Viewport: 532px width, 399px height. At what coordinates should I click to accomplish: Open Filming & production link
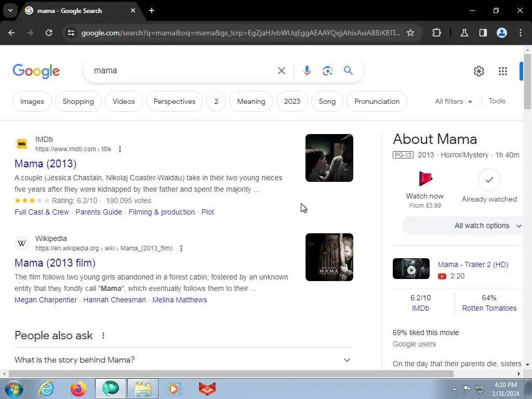[162, 212]
